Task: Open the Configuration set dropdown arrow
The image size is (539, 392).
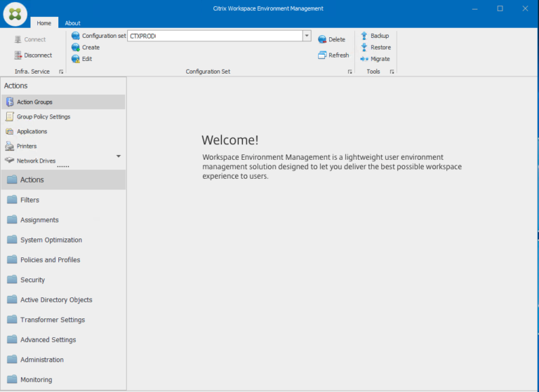Action: coord(307,36)
